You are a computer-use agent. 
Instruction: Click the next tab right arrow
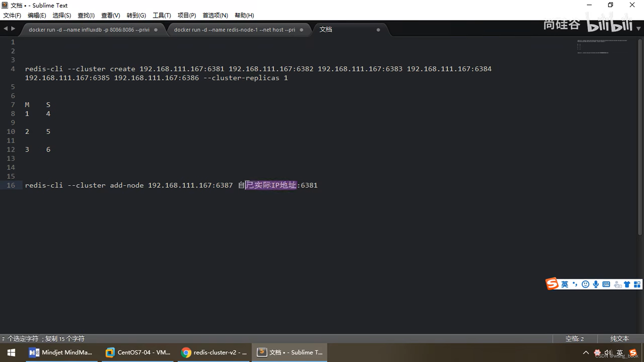[x=13, y=29]
